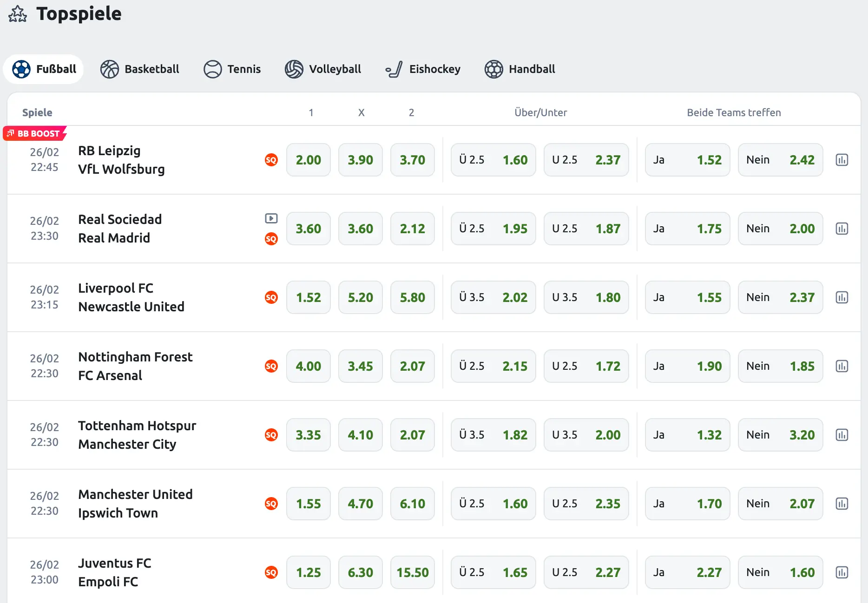
Task: Select U 3.5 at 1.80 for Liverpool match
Action: 586,297
